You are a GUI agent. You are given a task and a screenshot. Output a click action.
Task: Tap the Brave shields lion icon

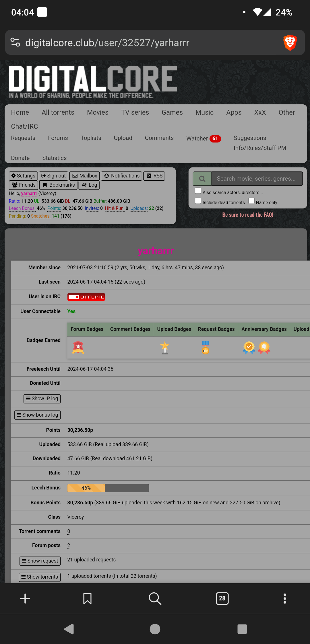[x=290, y=42]
